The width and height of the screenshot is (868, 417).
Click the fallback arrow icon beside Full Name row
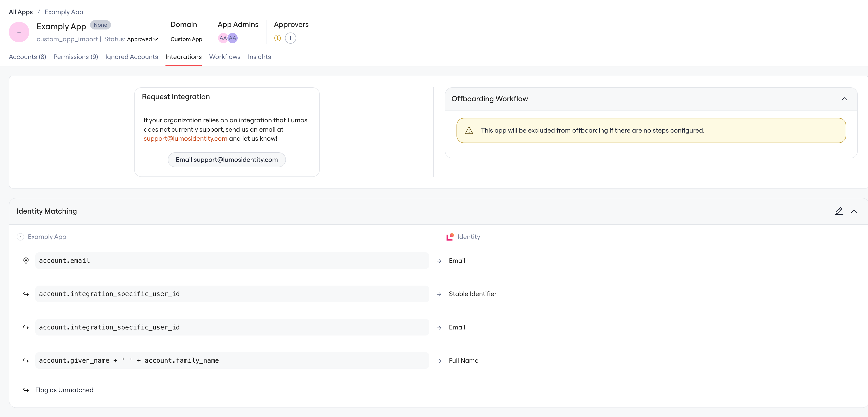[x=26, y=360]
